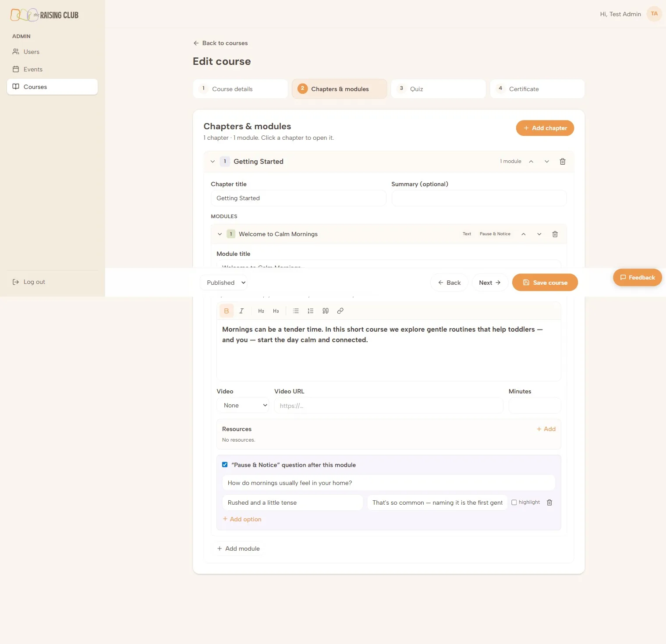Screen dimensions: 666x644
Task: Move Welcome to Calm Mornings module down
Action: click(539, 234)
